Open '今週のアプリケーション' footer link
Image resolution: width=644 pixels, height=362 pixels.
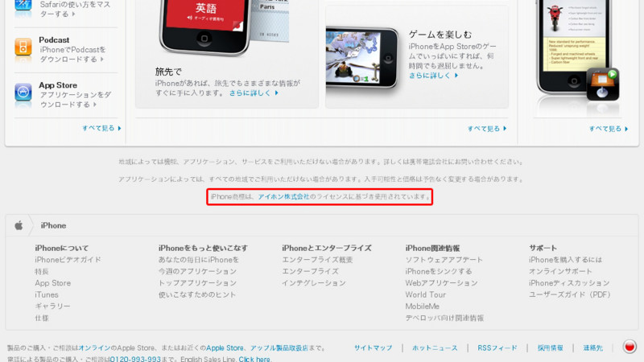197,271
